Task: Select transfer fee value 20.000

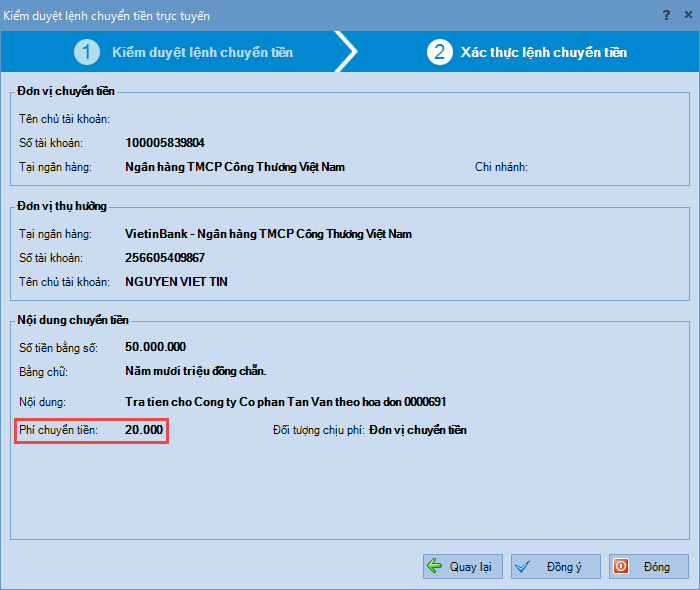Action: pos(144,430)
